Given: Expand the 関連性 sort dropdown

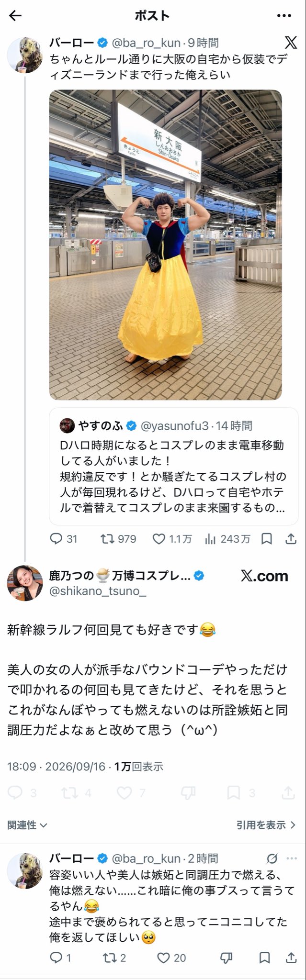Looking at the screenshot, I should click(x=27, y=825).
